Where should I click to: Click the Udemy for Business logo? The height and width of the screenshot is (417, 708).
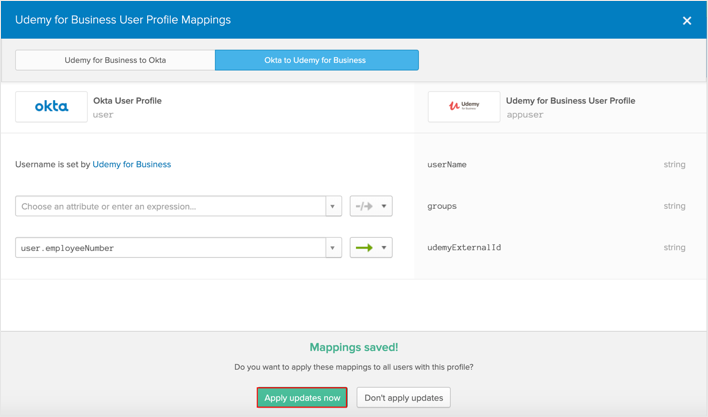(463, 106)
